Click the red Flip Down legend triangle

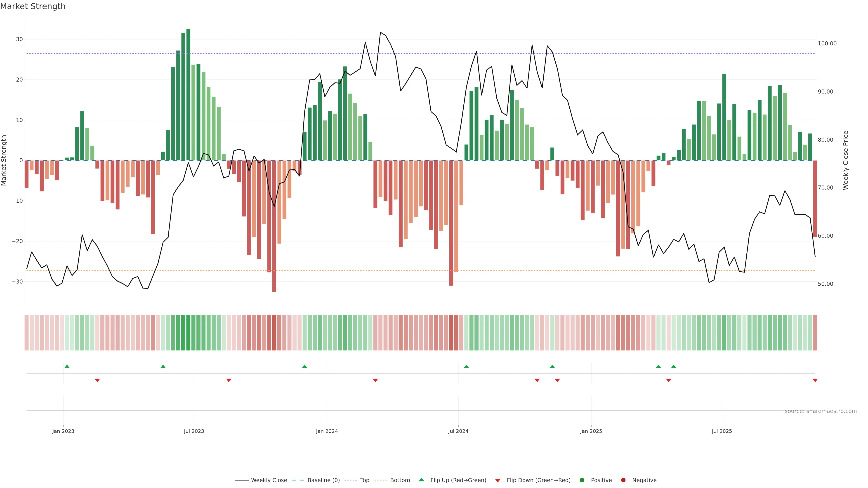click(x=498, y=481)
